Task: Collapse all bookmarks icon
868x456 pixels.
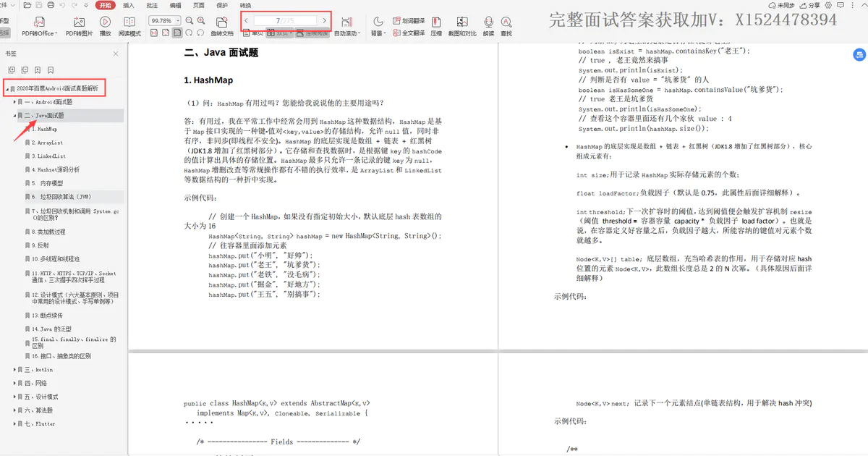Action: click(25, 70)
